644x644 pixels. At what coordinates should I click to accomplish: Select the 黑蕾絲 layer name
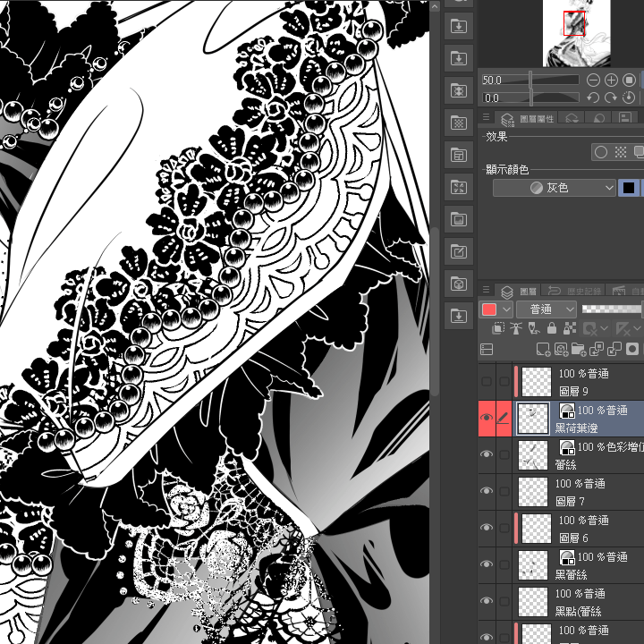point(571,574)
